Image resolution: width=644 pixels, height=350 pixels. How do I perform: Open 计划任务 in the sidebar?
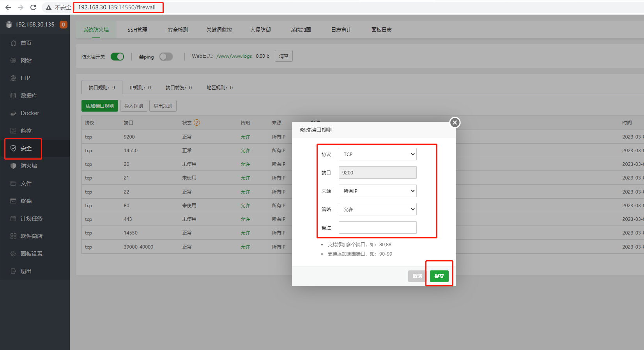click(32, 219)
